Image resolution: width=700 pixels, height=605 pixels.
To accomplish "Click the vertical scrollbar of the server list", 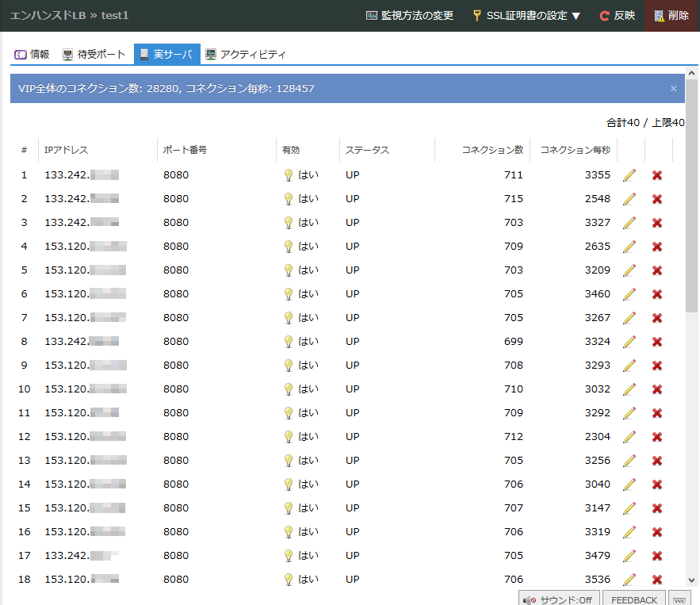I will (692, 198).
